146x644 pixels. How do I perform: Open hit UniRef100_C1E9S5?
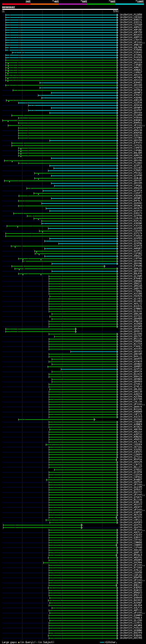click(131, 231)
